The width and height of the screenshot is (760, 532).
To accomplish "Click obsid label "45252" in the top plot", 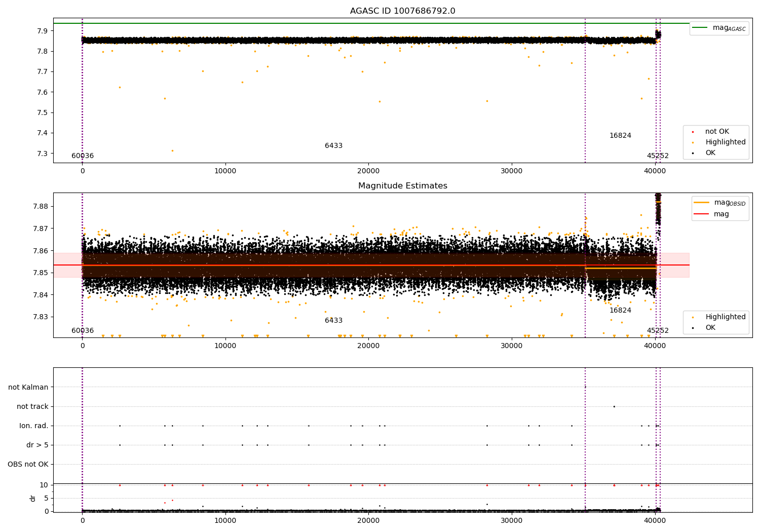I will point(658,156).
